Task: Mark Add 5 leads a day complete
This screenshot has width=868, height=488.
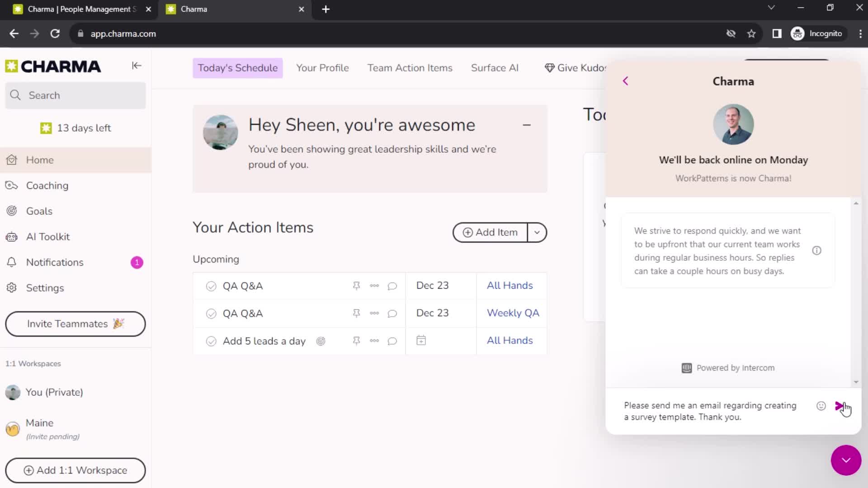Action: point(211,341)
